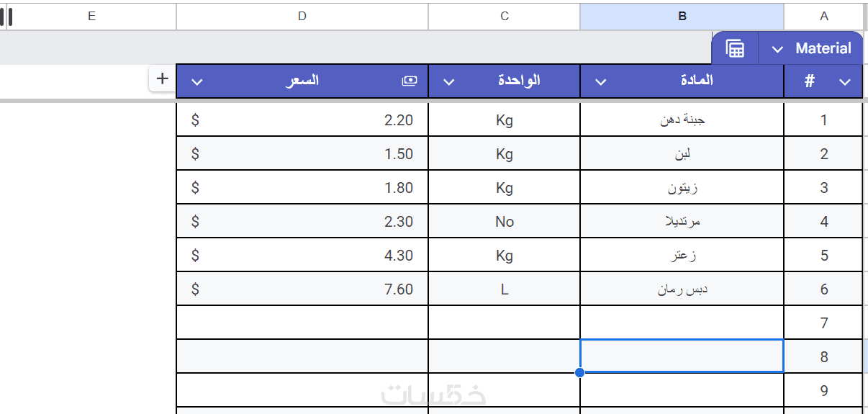Click the table calculator icon beside Material
Image resolution: width=868 pixels, height=414 pixels.
click(x=735, y=48)
